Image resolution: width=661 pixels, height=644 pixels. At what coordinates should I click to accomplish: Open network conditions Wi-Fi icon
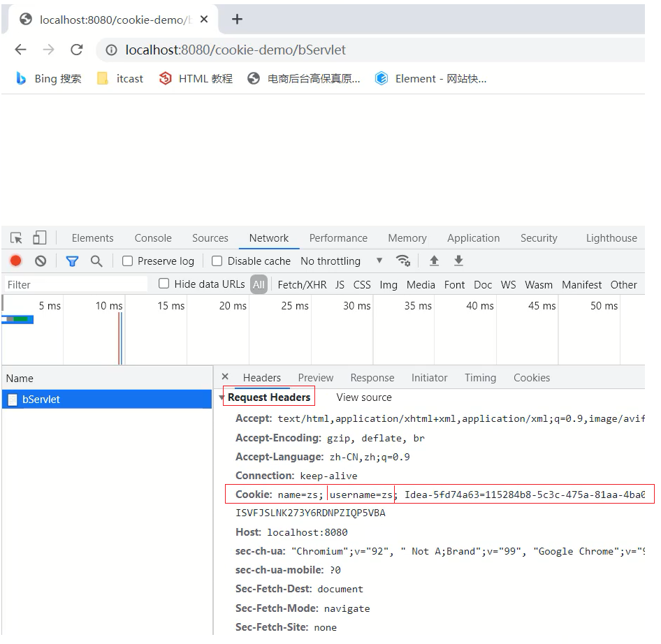(x=402, y=261)
